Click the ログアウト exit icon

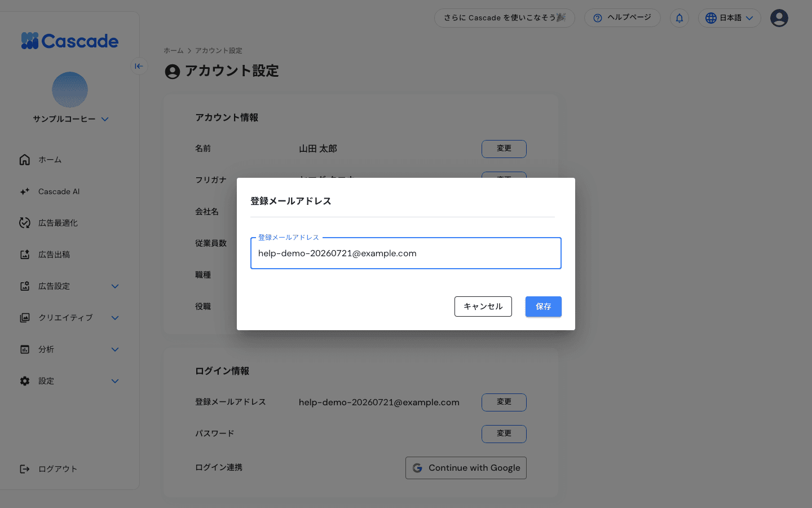(x=25, y=469)
